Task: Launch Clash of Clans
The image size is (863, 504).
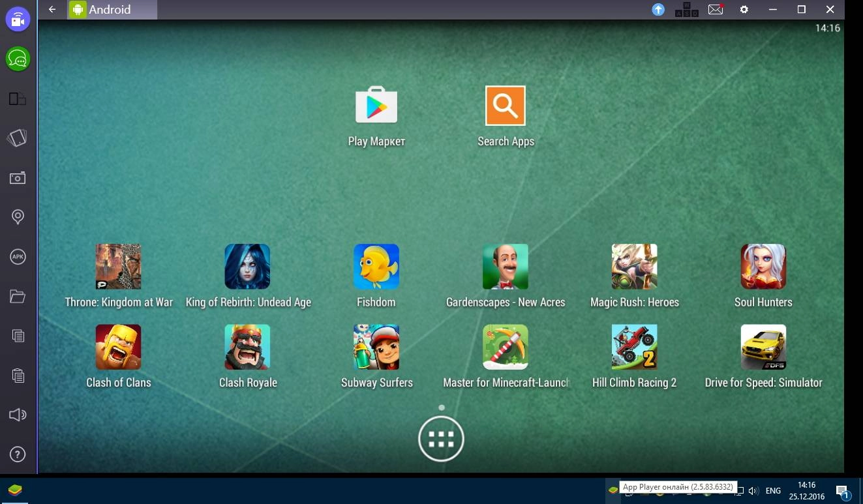Action: pos(118,347)
